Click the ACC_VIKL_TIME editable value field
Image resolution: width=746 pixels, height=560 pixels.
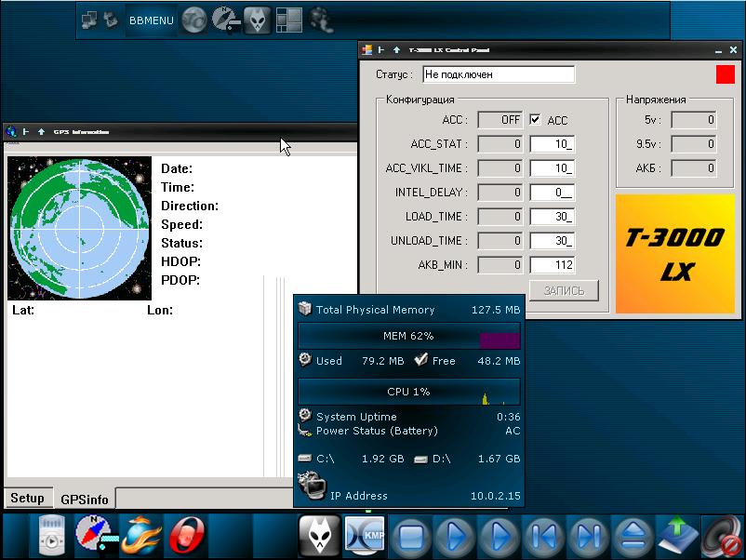click(x=553, y=168)
